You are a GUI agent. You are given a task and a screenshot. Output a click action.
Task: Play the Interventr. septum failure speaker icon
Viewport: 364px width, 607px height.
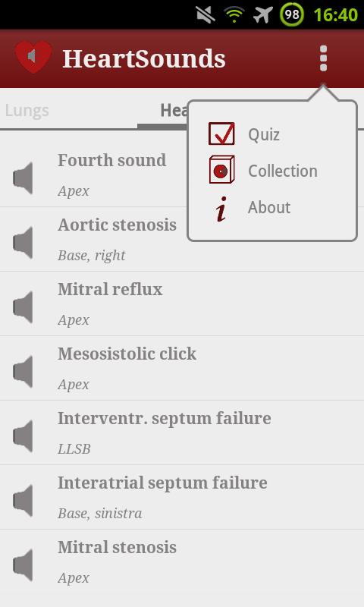pyautogui.click(x=23, y=436)
